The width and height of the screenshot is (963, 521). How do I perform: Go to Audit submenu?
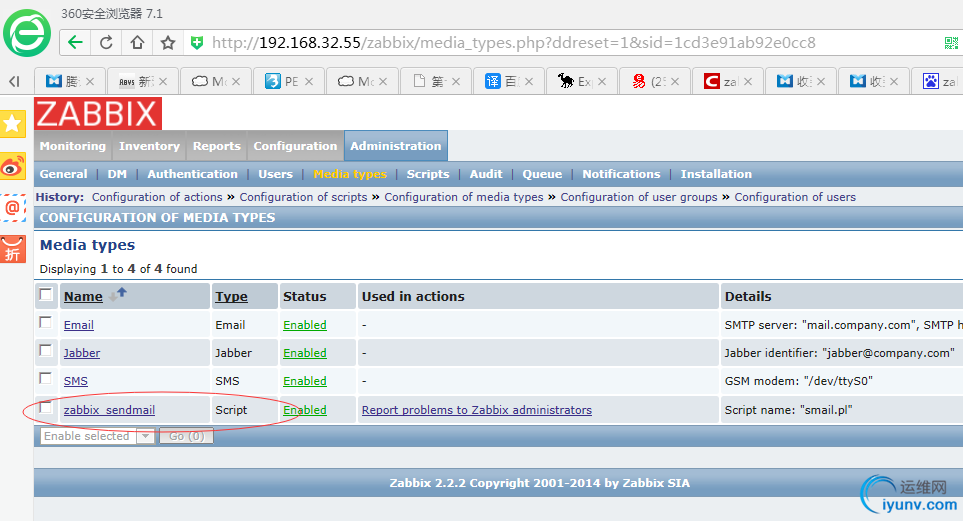point(486,174)
